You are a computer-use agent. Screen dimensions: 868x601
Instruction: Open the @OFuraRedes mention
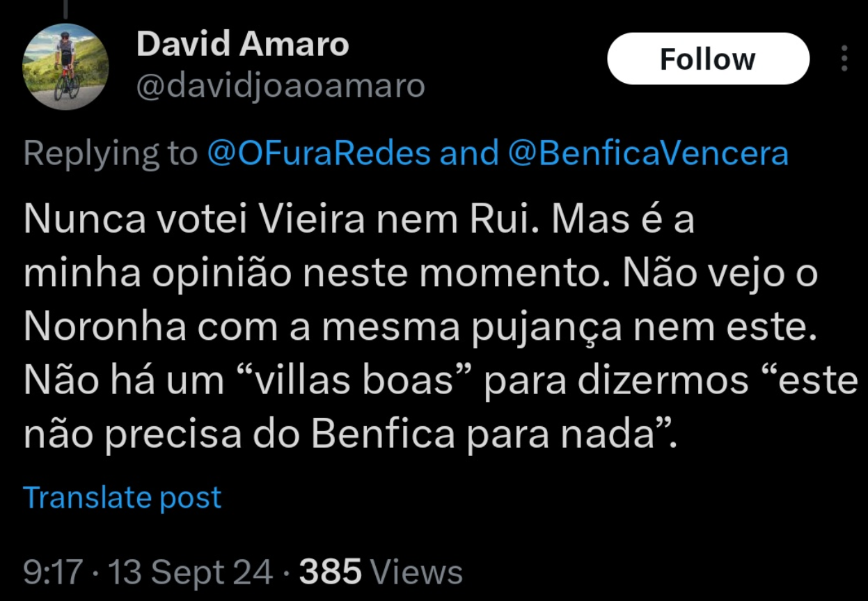pos(319,153)
